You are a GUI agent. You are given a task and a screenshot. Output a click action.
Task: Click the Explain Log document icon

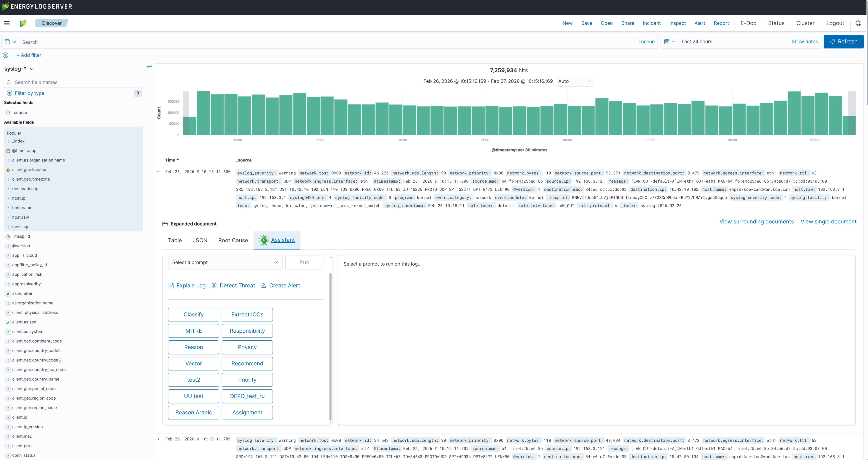coord(171,286)
